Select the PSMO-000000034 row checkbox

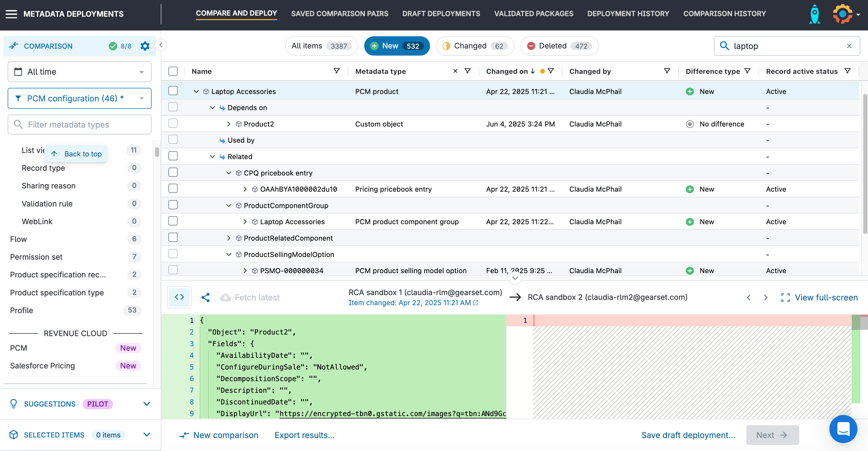click(173, 270)
